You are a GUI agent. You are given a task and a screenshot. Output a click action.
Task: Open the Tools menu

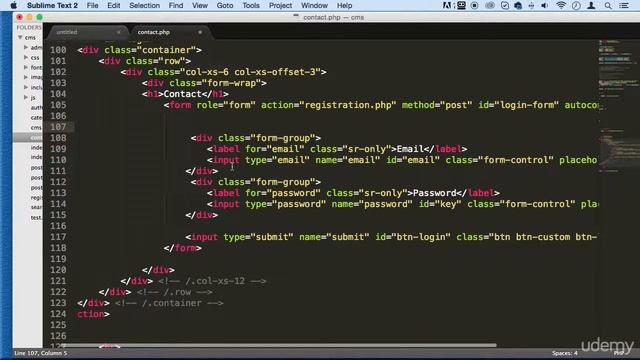click(251, 6)
